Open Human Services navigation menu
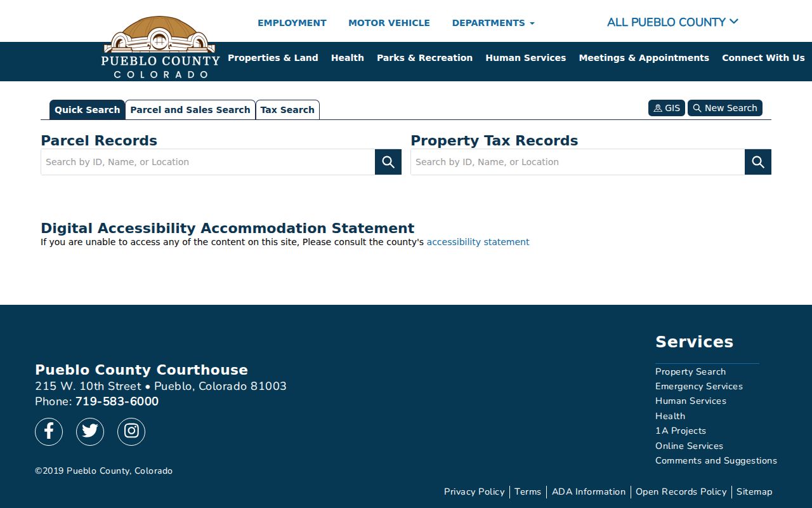This screenshot has height=508, width=812. click(526, 58)
